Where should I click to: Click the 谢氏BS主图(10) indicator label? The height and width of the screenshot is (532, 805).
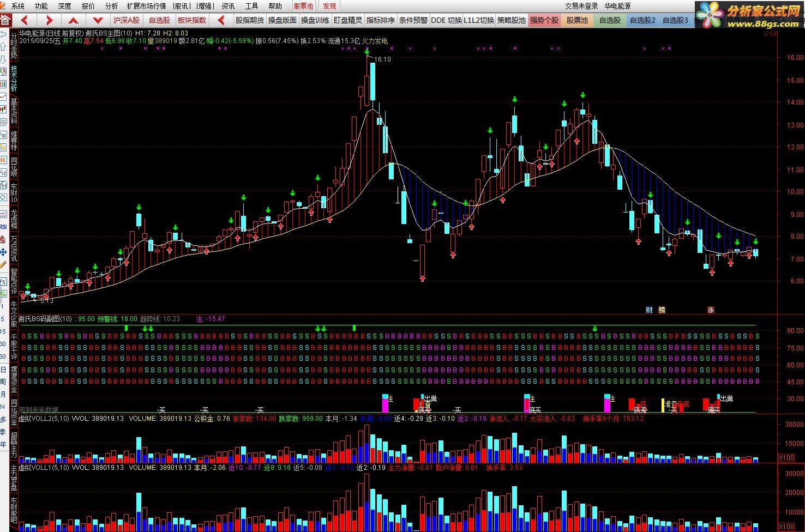(109, 33)
